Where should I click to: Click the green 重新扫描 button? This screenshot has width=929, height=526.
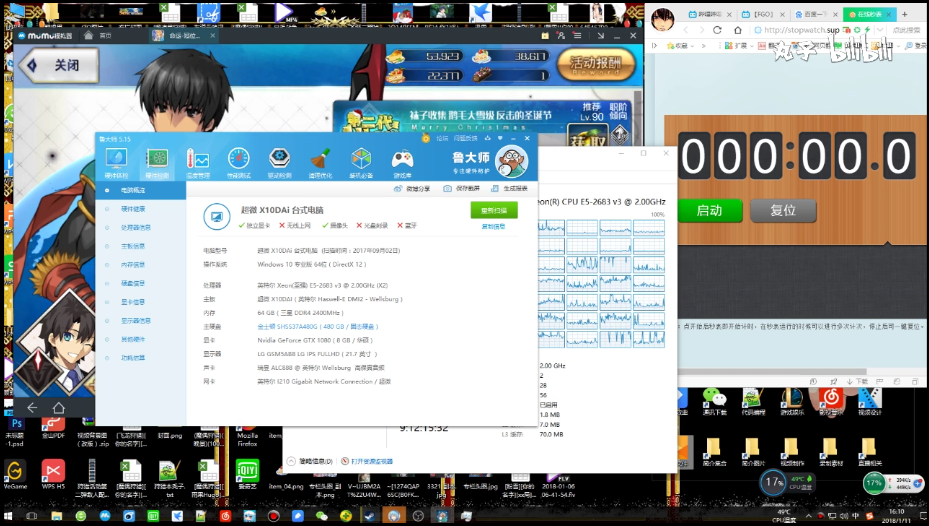[x=494, y=210]
